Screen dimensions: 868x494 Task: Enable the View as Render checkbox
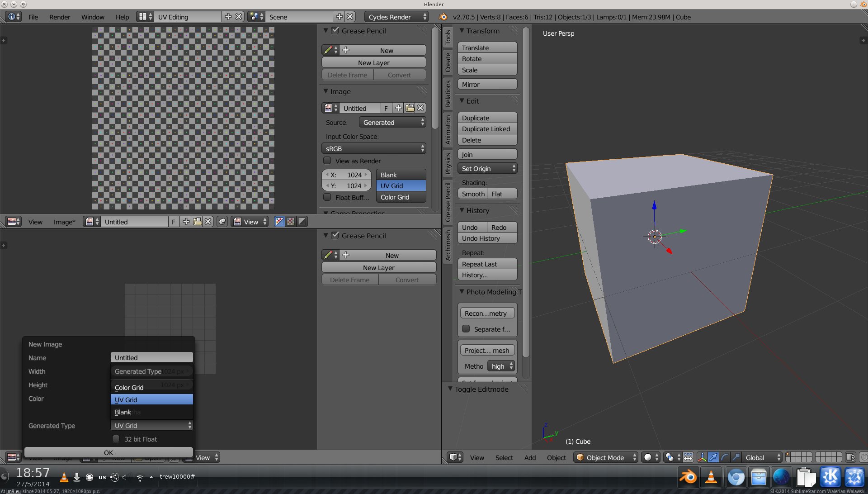[327, 161]
